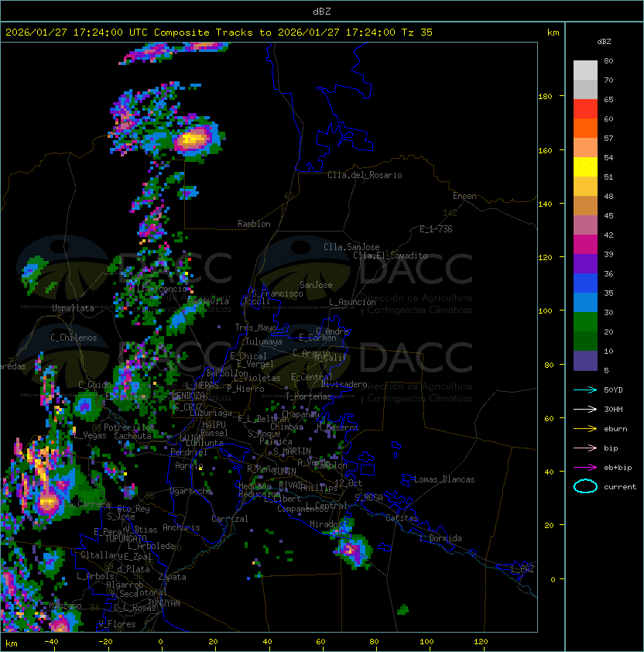
Task: Click the Divisadero label
Action: [344, 384]
